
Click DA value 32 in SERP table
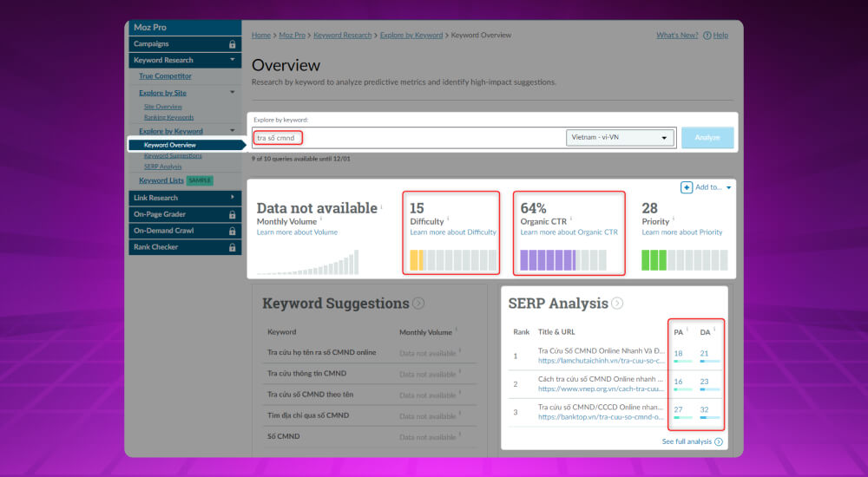[x=704, y=410]
